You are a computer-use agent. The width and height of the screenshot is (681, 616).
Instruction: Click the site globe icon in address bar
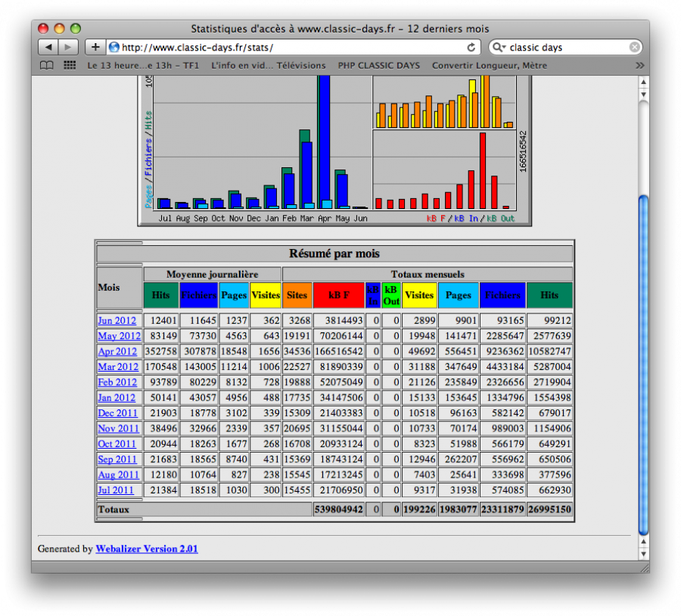tap(113, 47)
